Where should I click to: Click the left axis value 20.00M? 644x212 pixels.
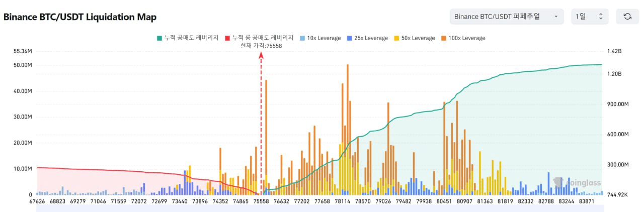tap(23, 143)
